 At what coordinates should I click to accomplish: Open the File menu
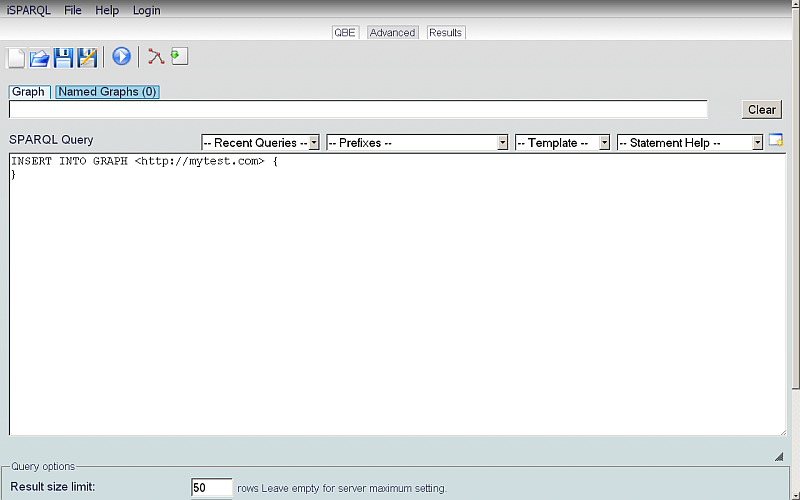(72, 10)
